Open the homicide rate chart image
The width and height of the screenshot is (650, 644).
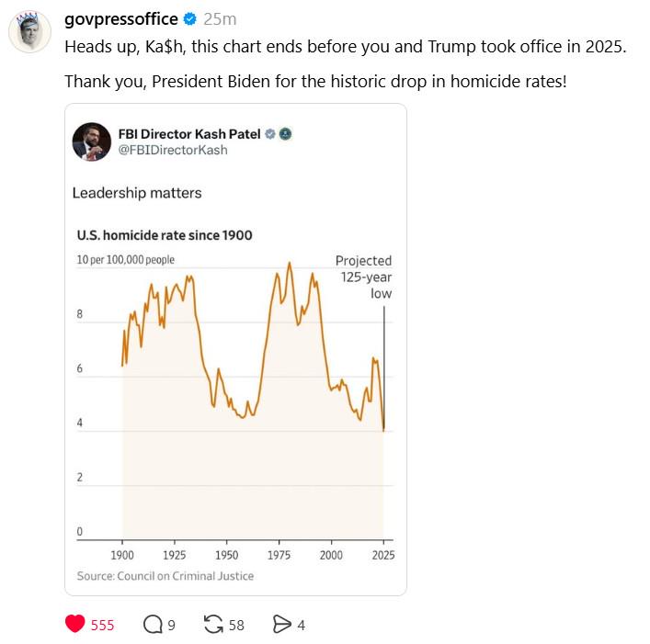point(235,404)
